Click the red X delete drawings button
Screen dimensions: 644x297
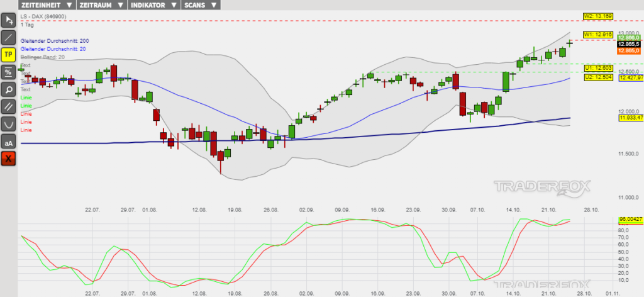(x=9, y=159)
